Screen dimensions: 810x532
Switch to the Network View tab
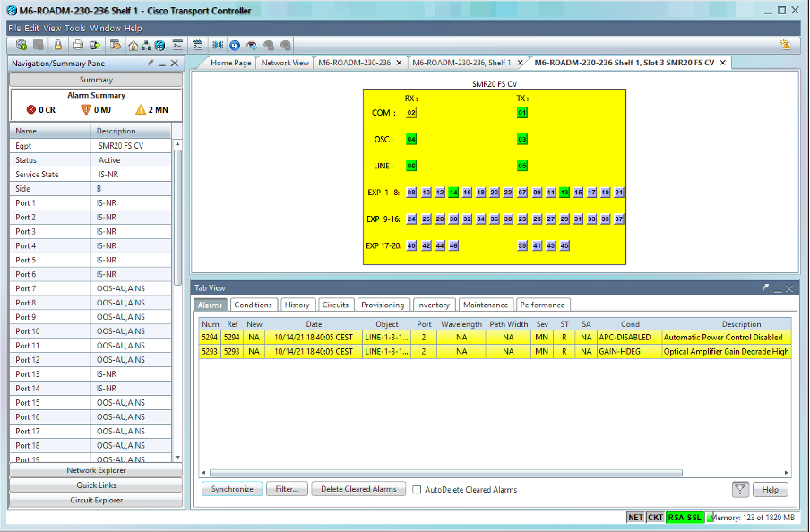tap(285, 63)
